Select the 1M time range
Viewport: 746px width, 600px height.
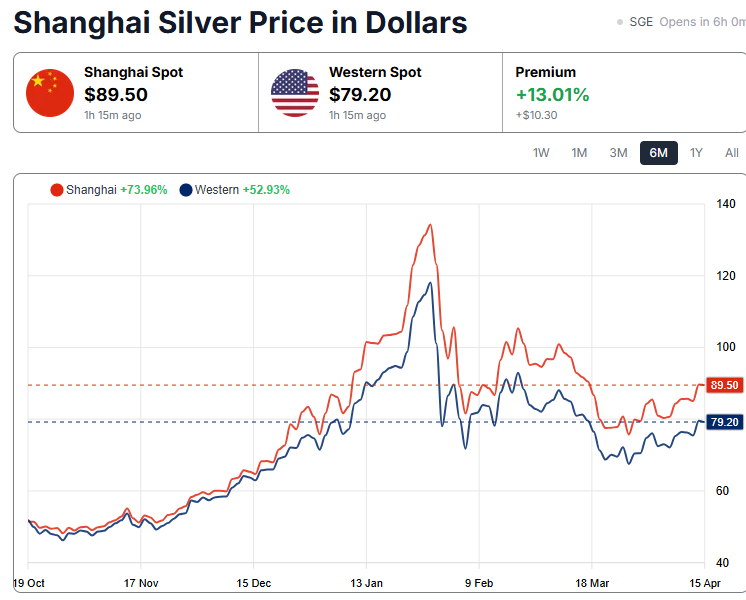(579, 153)
